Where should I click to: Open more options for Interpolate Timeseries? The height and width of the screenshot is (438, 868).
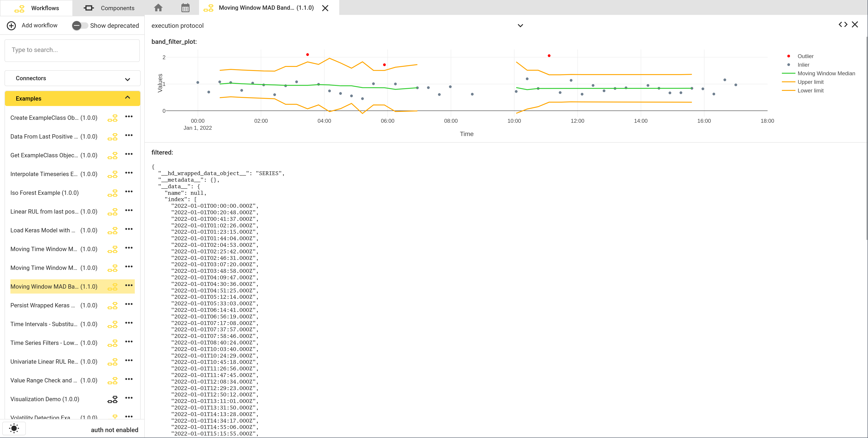[129, 173]
